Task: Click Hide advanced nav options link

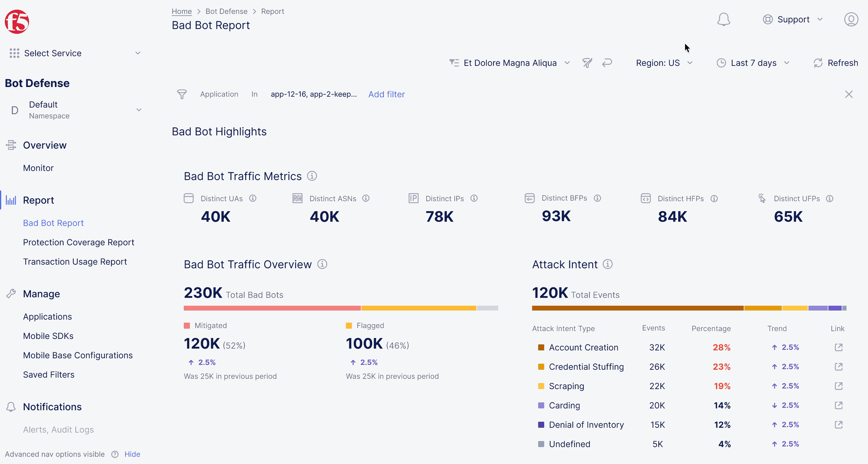Action: (132, 454)
